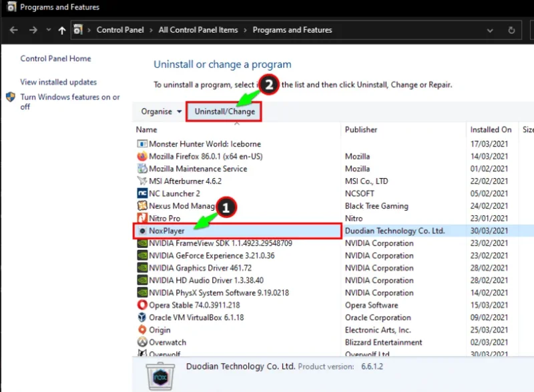Click the Back navigation arrow
Viewport: 534px width, 392px height.
pyautogui.click(x=13, y=30)
